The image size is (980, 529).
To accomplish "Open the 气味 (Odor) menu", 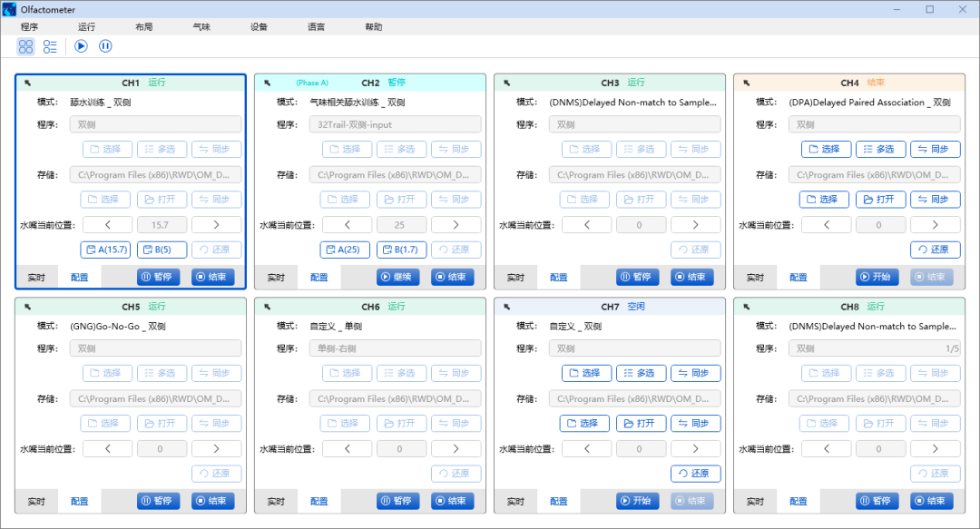I will [201, 26].
